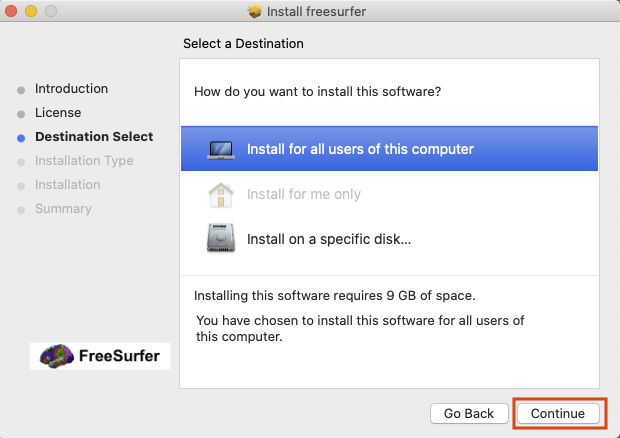Click the hard disk drive icon
This screenshot has width=620, height=438.
point(220,239)
